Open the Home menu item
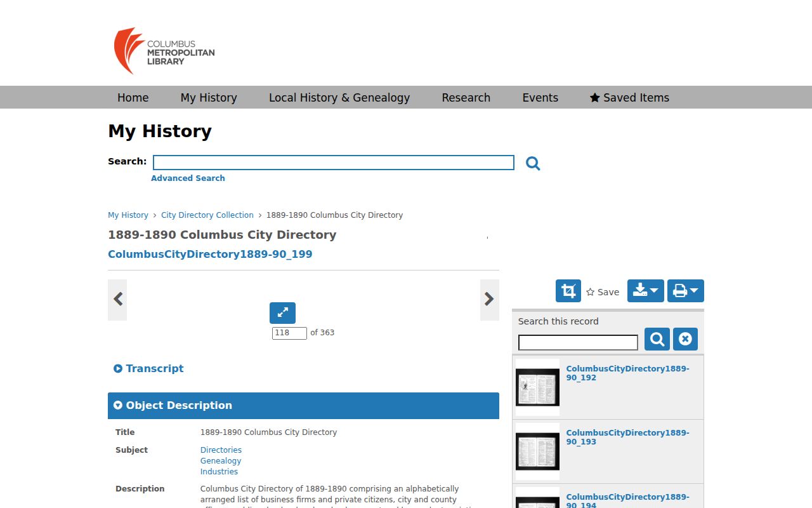Screen dimensions: 812x508 133,98
